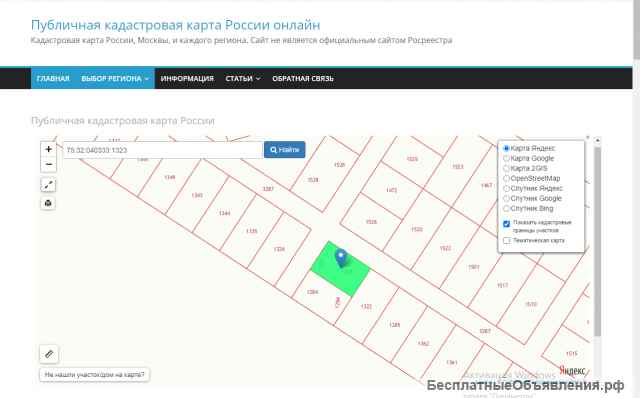Uncheck show cadastral parcel boundaries
The image size is (640, 398).
(x=507, y=224)
